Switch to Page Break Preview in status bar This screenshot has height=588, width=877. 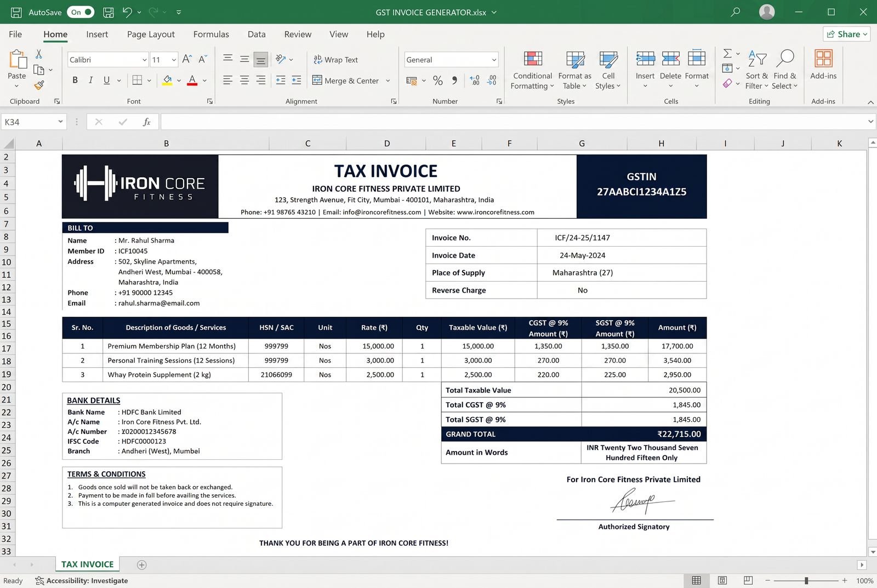748,580
